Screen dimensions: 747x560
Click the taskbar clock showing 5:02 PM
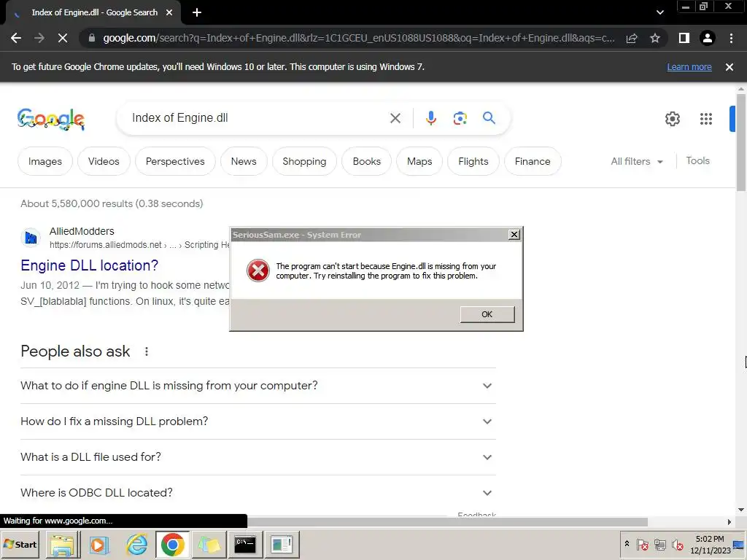pyautogui.click(x=710, y=544)
